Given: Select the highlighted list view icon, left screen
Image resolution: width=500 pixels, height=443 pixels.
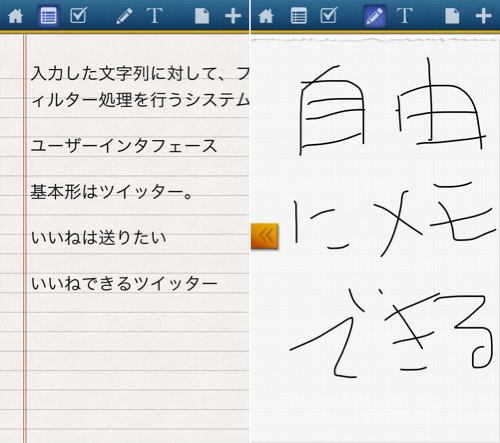Looking at the screenshot, I should pyautogui.click(x=48, y=16).
